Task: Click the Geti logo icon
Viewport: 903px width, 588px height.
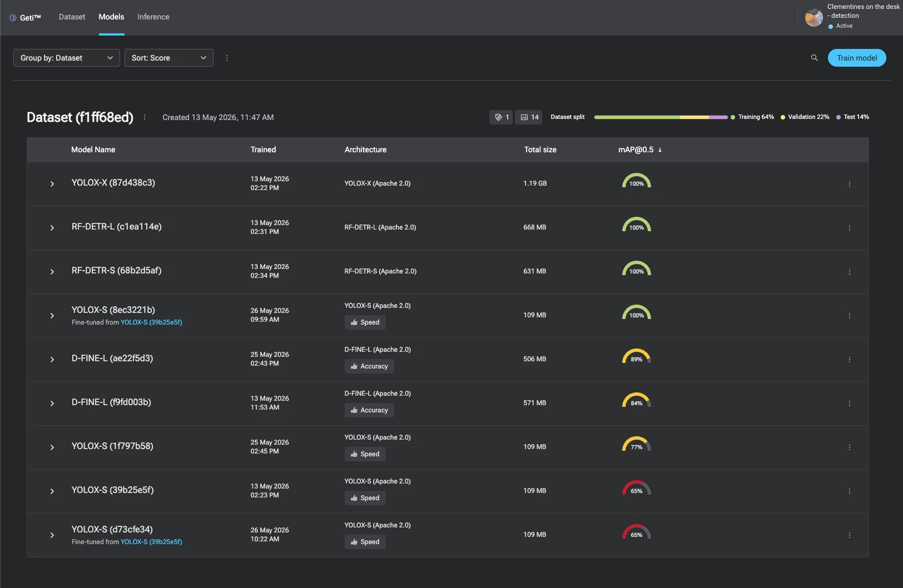Action: point(13,18)
